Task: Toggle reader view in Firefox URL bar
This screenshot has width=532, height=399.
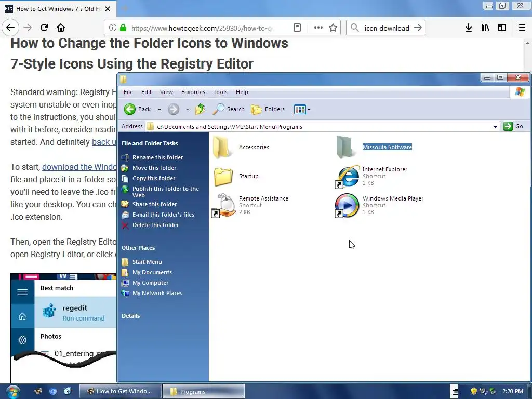Action: 297,28
